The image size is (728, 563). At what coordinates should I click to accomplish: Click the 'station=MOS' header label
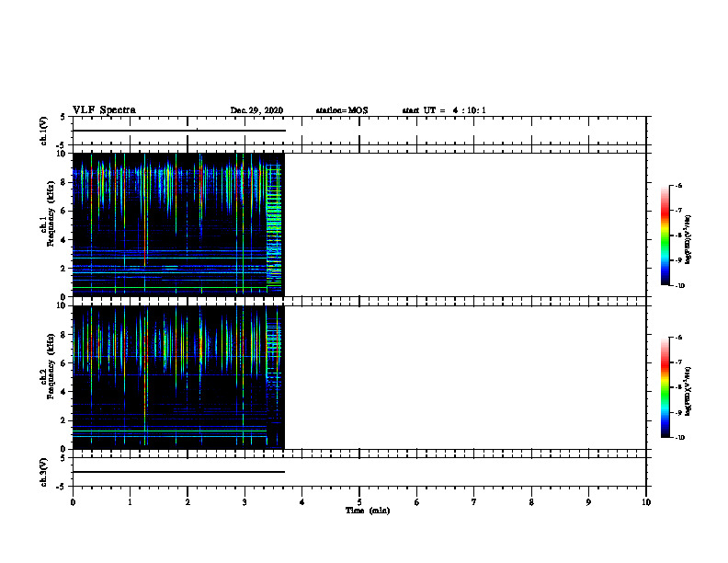click(342, 110)
